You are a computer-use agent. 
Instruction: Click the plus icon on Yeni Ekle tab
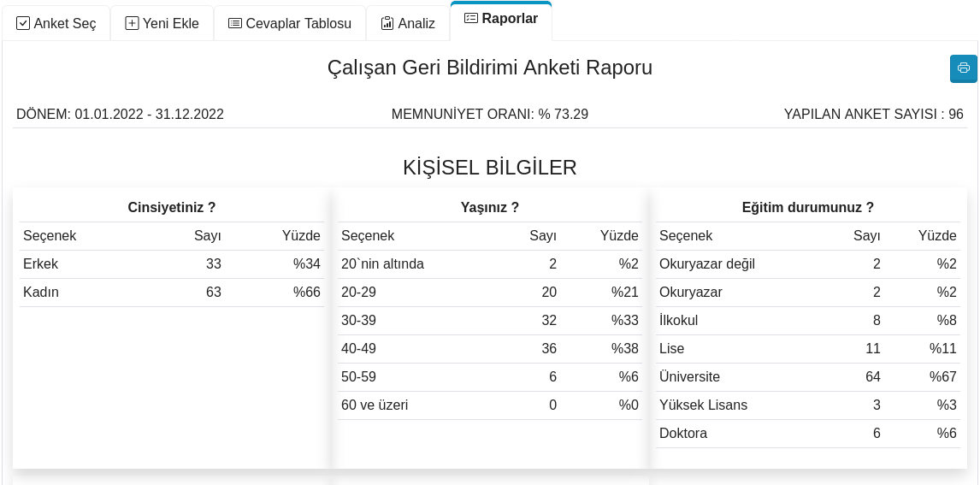pyautogui.click(x=132, y=24)
